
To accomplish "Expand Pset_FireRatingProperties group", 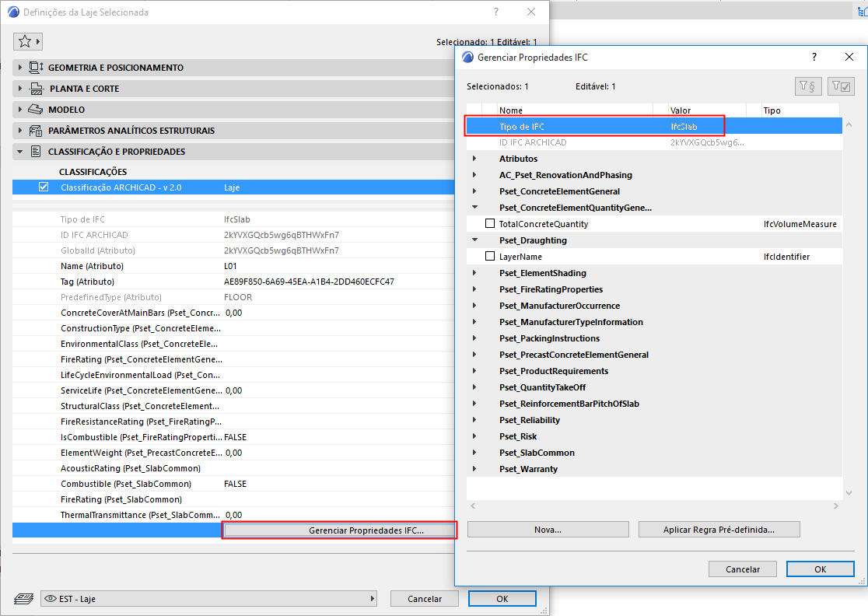I will coord(474,289).
